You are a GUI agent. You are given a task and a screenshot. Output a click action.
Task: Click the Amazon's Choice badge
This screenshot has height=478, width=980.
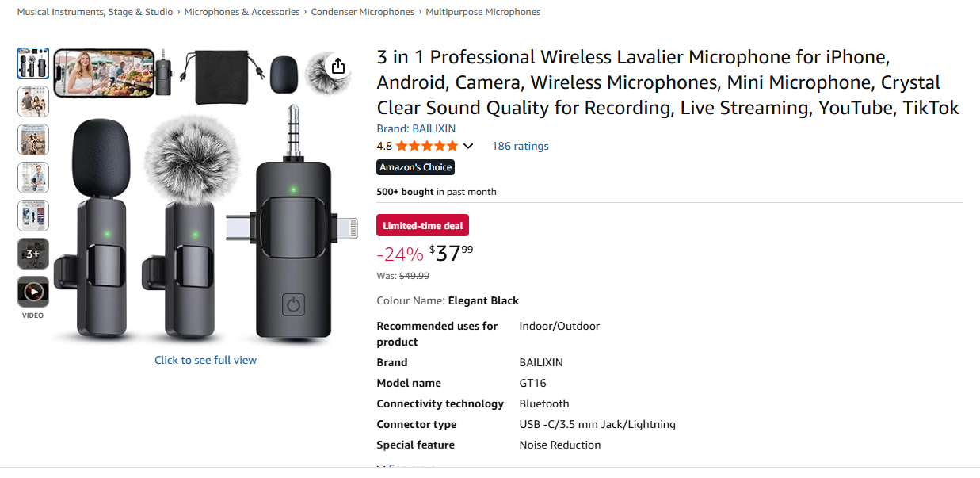(x=415, y=166)
